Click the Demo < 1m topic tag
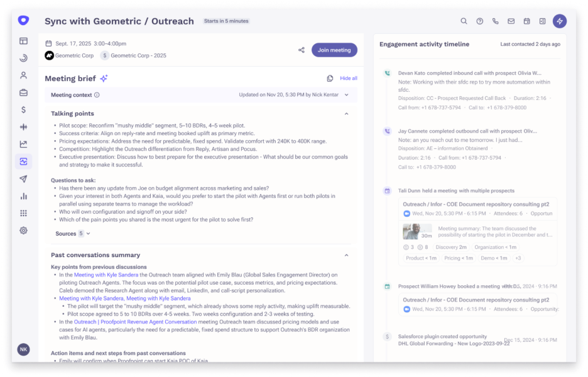 (x=494, y=258)
